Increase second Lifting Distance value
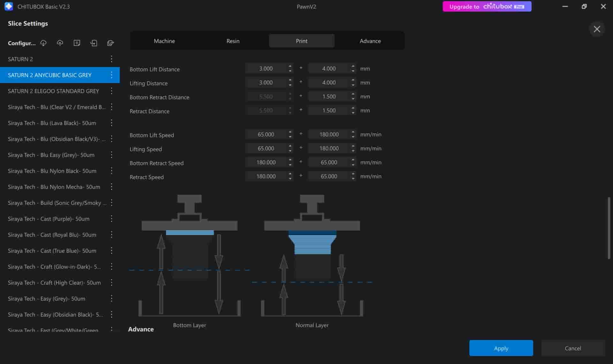Viewport: 613px width, 364px height. point(353,80)
